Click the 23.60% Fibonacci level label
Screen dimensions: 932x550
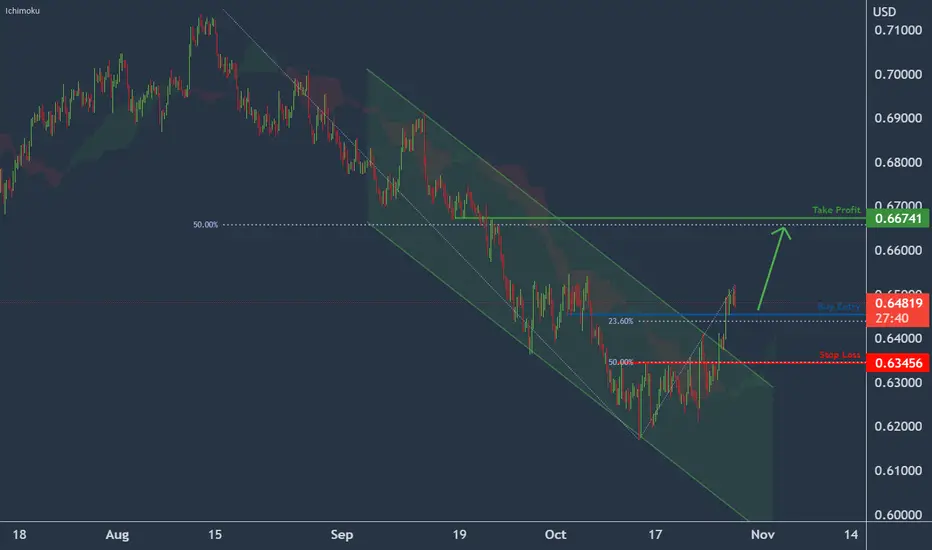621,321
